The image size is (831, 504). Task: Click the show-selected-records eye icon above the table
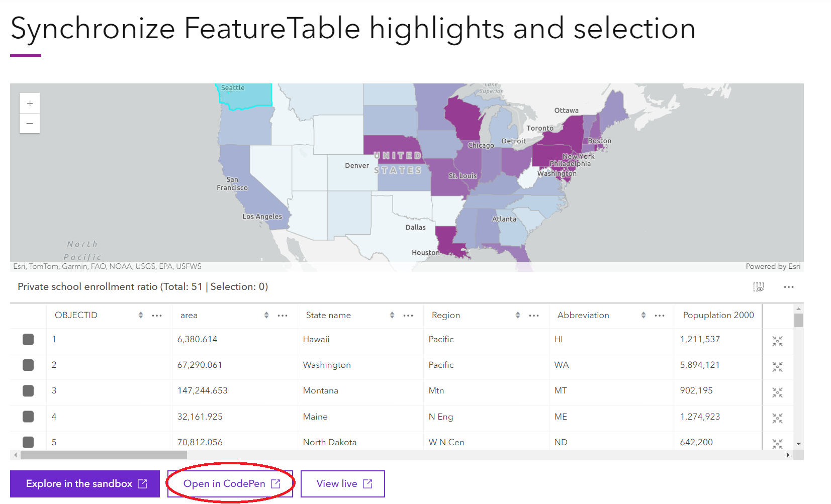click(x=759, y=287)
